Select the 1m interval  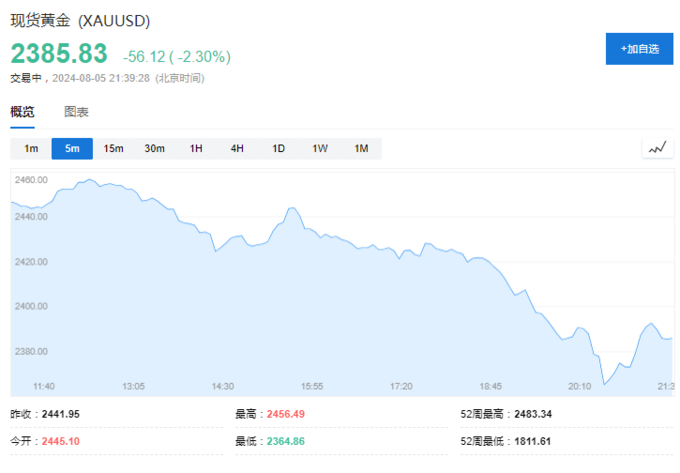[x=31, y=149]
